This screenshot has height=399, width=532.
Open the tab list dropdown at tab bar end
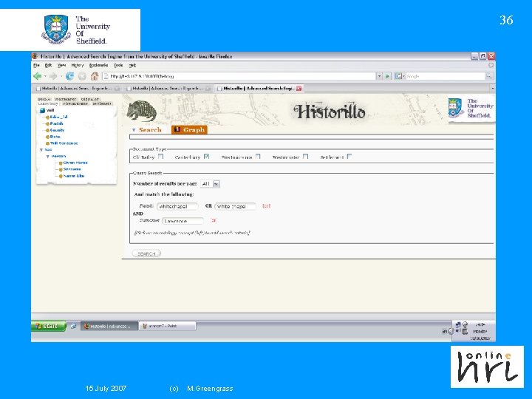[x=492, y=88]
